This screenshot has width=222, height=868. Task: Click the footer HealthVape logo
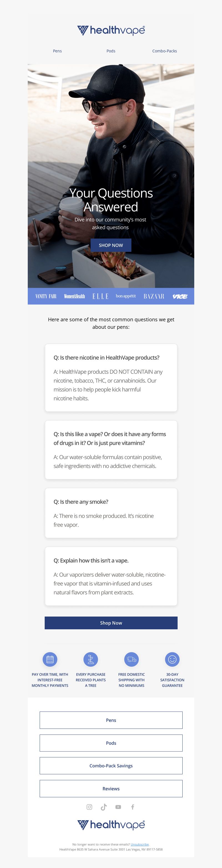pyautogui.click(x=111, y=824)
